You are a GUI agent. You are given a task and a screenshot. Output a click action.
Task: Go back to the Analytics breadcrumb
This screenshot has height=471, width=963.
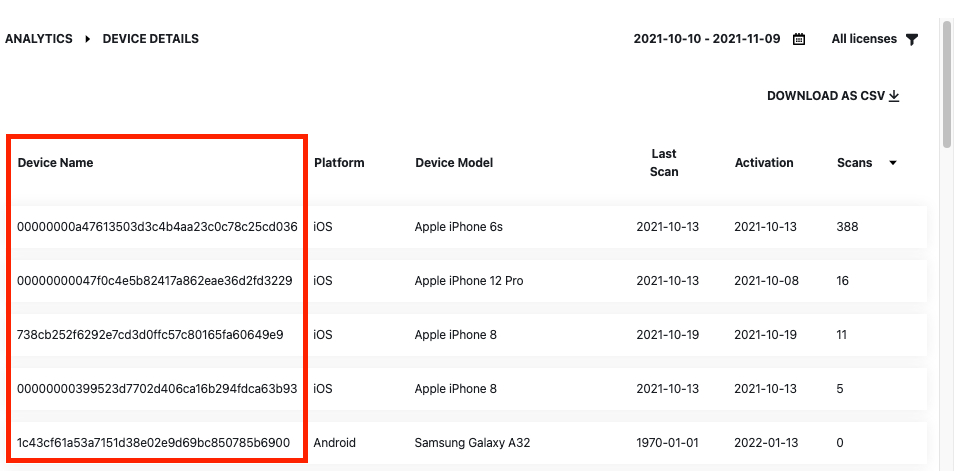39,39
